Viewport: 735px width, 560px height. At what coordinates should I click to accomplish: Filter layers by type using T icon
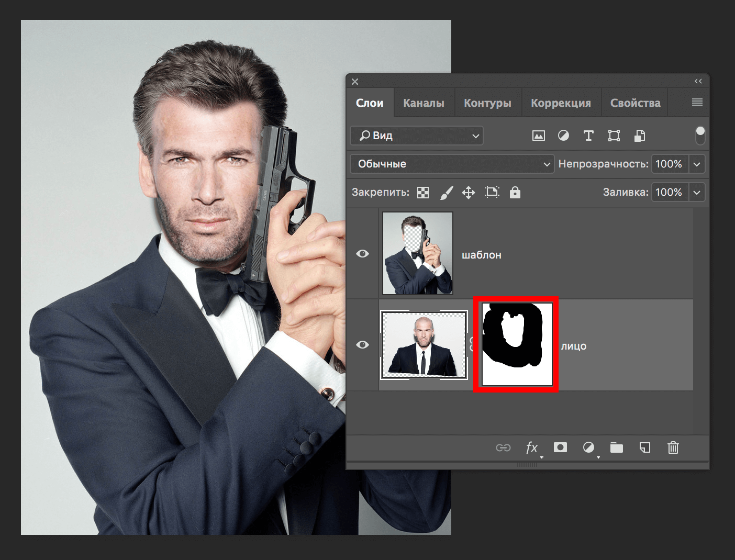point(588,136)
